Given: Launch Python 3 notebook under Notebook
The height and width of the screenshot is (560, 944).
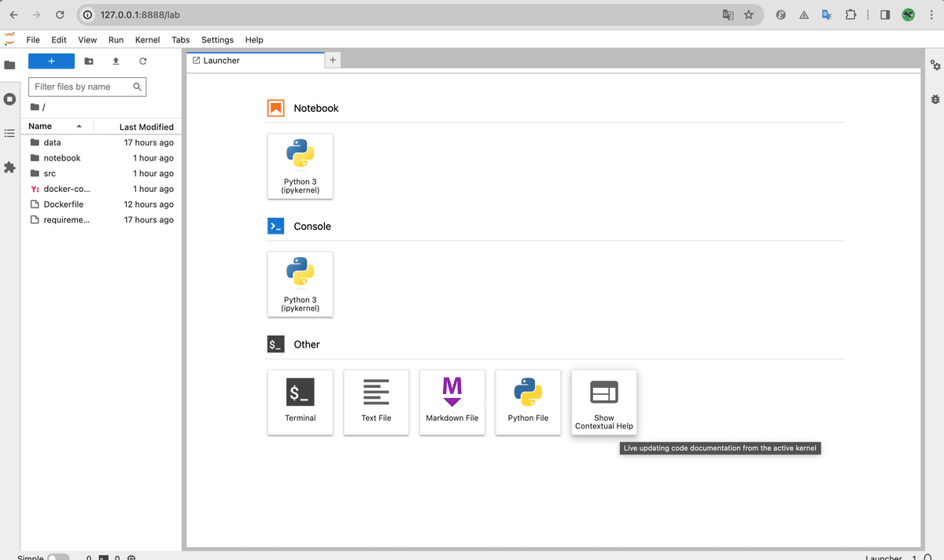Looking at the screenshot, I should (301, 166).
